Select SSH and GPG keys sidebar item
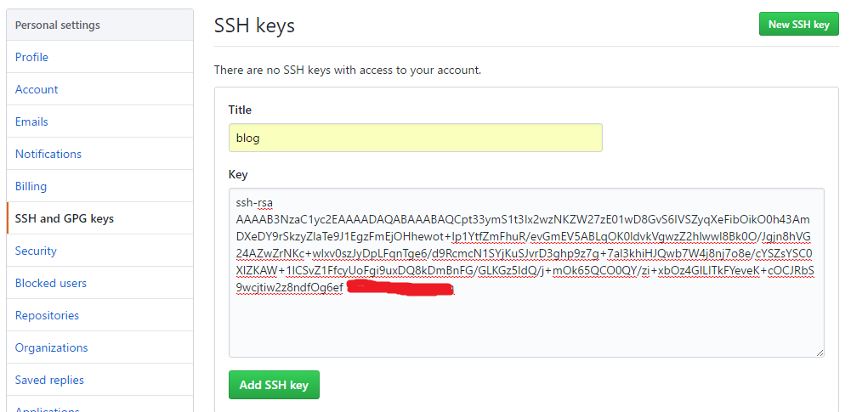The width and height of the screenshot is (868, 412). (x=65, y=218)
